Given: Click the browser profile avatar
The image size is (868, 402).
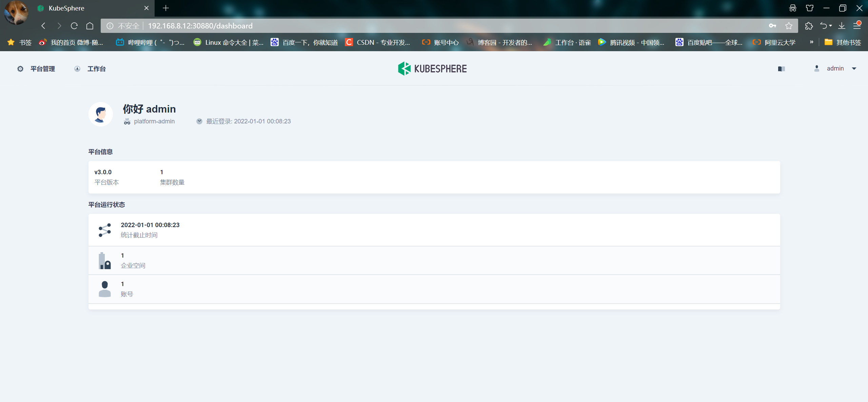Looking at the screenshot, I should tap(16, 13).
